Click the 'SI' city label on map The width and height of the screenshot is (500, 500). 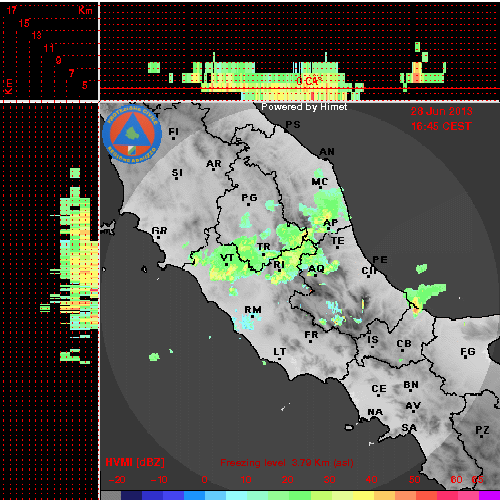coord(177,173)
